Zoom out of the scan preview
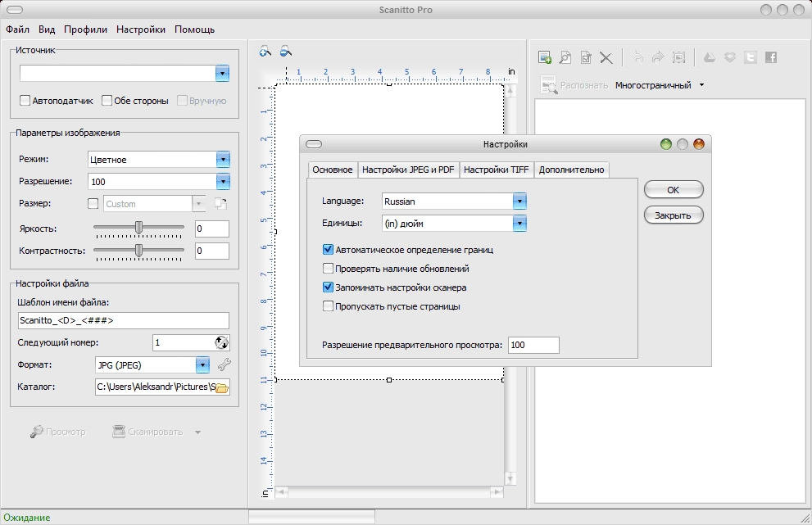 click(285, 51)
